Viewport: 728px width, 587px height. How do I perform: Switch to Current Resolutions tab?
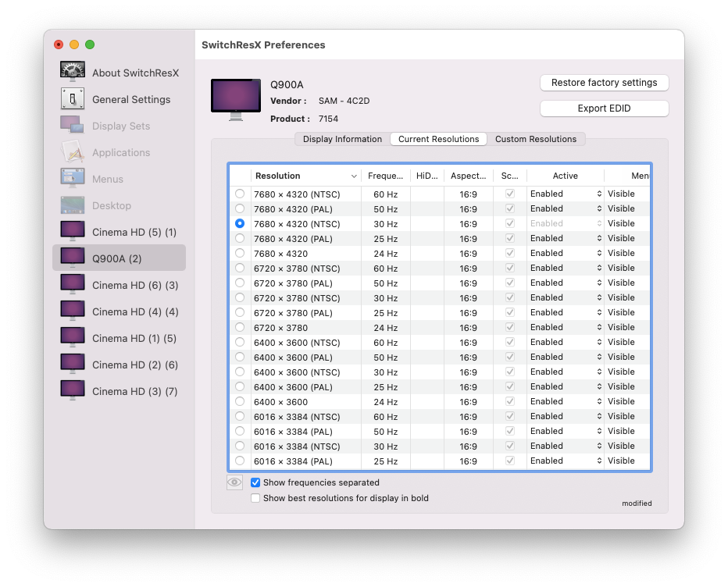(438, 139)
